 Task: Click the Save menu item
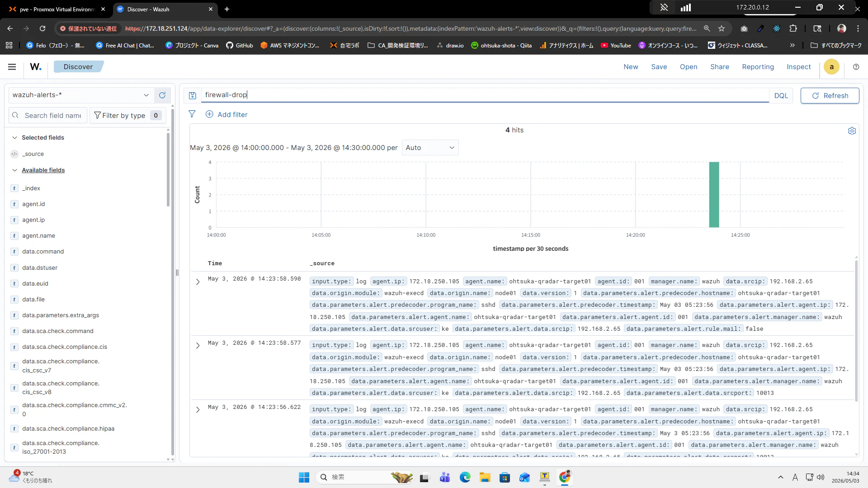click(659, 67)
